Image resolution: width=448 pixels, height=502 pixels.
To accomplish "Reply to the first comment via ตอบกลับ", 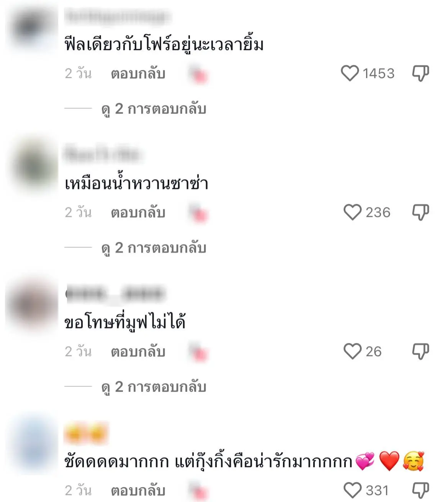I will coord(138,73).
